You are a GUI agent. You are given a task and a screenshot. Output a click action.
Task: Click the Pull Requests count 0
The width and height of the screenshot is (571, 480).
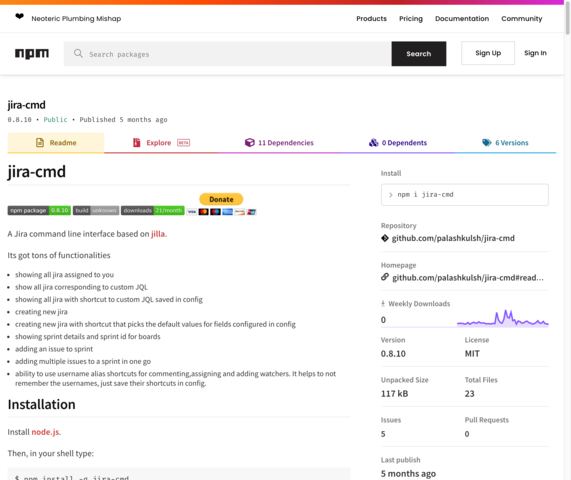[x=467, y=434]
